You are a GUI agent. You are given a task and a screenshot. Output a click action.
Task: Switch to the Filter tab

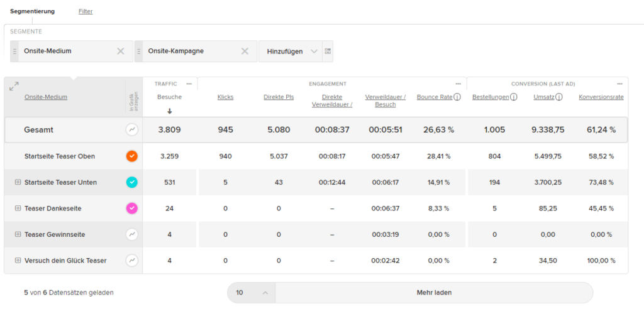click(86, 11)
